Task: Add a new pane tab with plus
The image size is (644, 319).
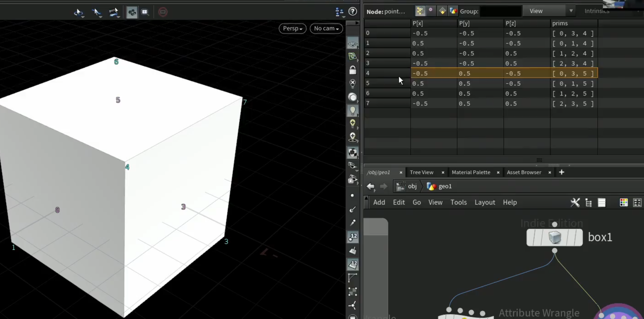Action: point(561,172)
